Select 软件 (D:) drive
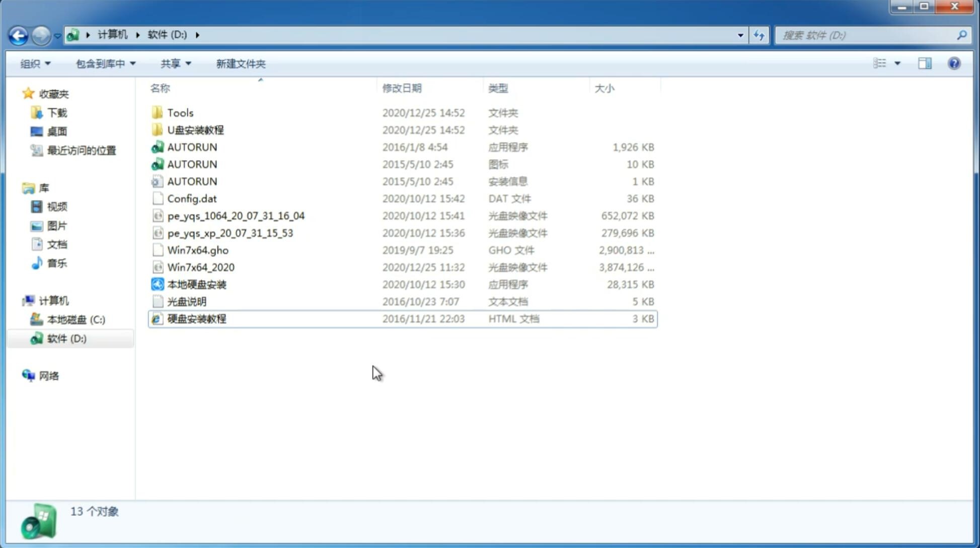 66,338
